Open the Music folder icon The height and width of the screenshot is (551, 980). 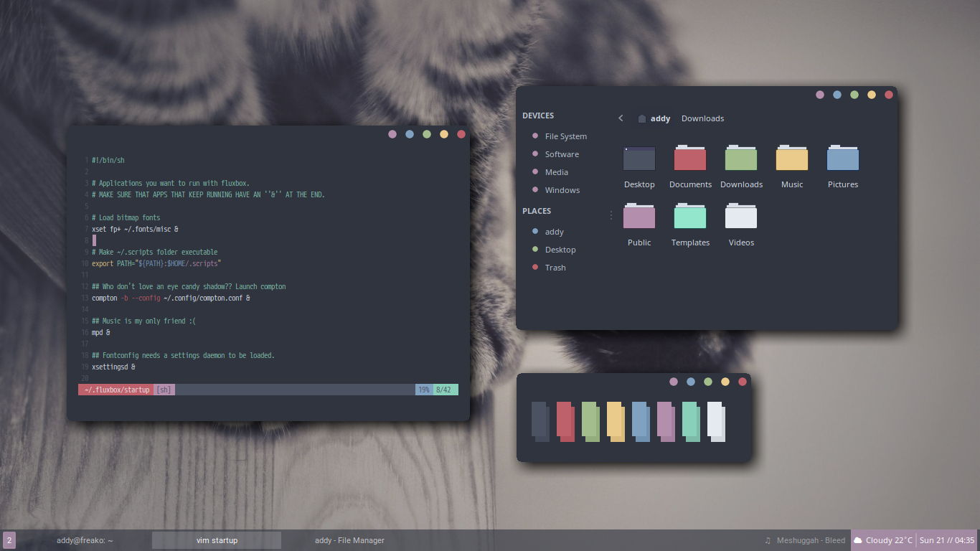pyautogui.click(x=791, y=157)
